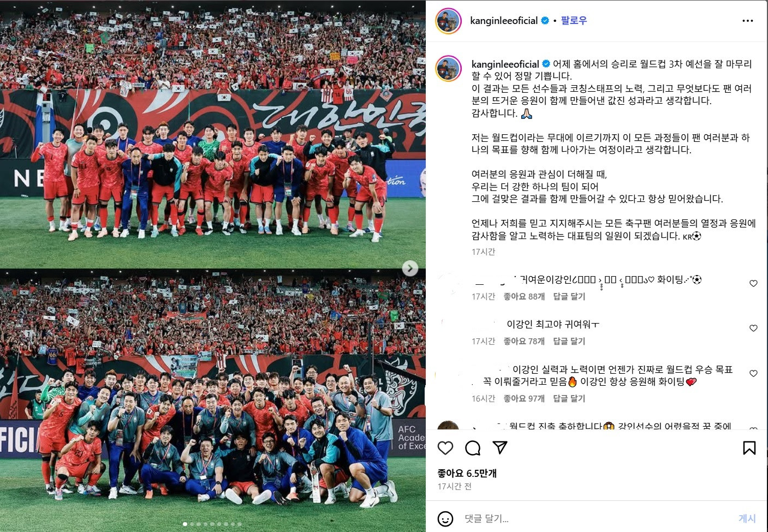Screen dimensions: 768x532
Task: Open comments with the speech bubble icon
Action: (x=473, y=448)
